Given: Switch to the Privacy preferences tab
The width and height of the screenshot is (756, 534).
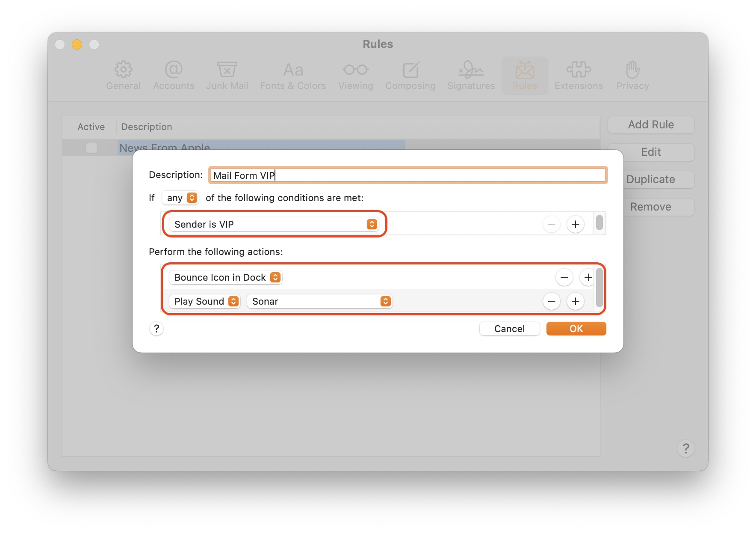Looking at the screenshot, I should click(632, 75).
